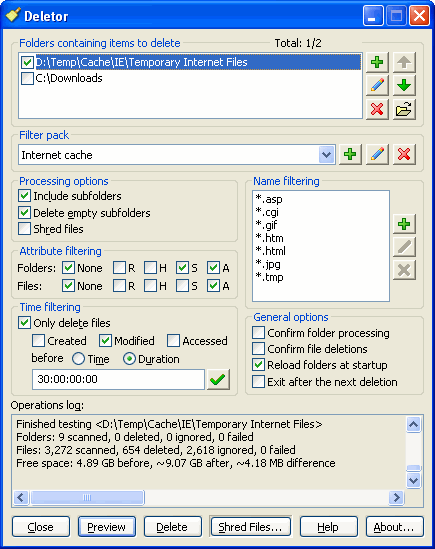Enable the Shred files checkbox
This screenshot has height=549, width=435.
25,229
